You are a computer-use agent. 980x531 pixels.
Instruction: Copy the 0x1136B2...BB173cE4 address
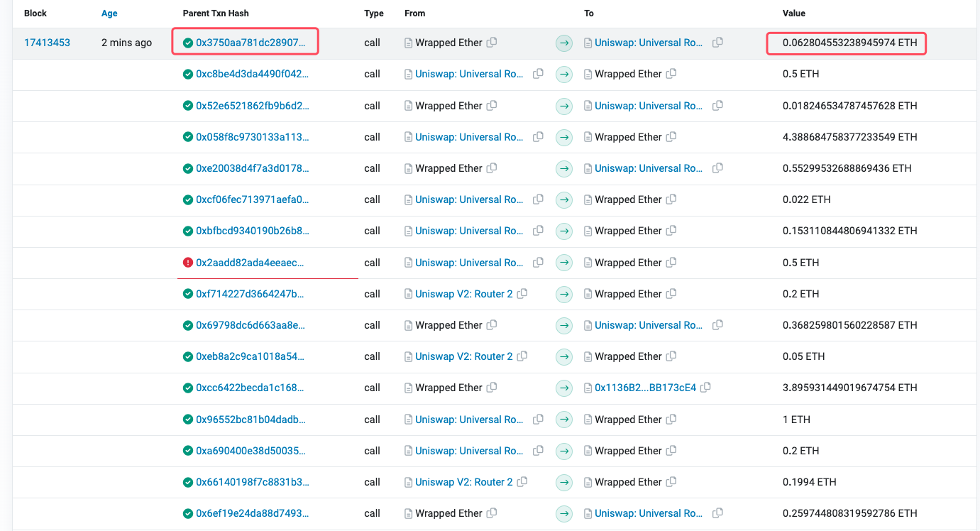point(705,388)
